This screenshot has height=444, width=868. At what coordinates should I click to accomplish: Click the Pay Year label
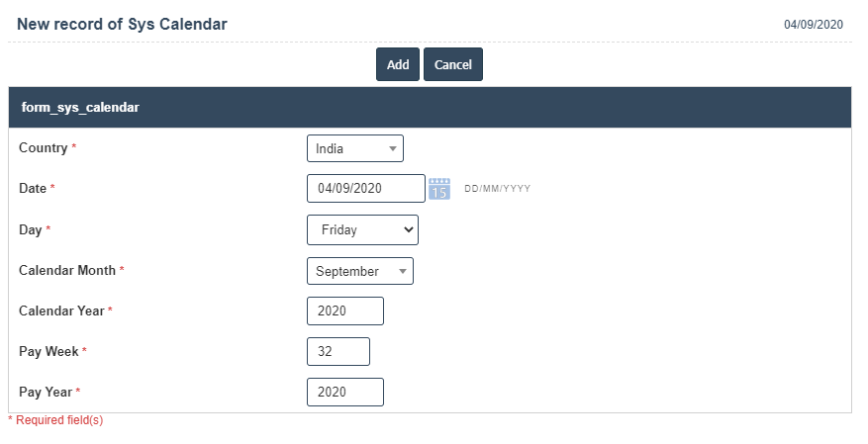47,392
